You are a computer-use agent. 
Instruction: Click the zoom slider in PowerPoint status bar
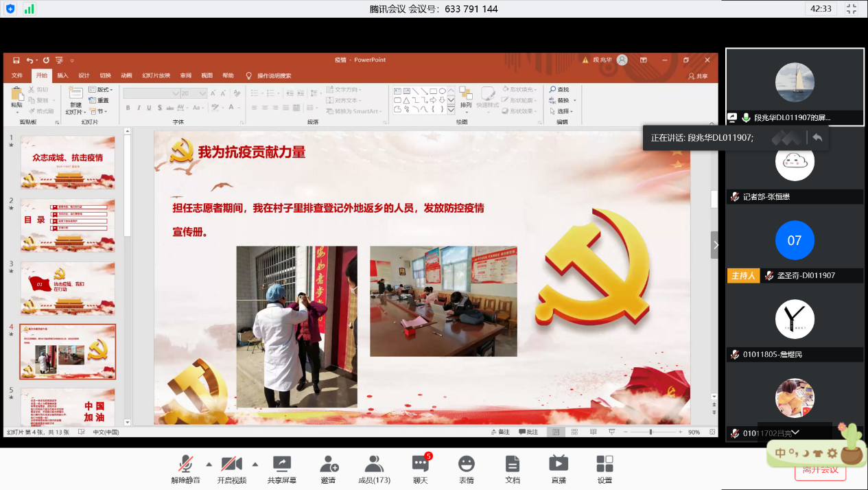click(650, 432)
